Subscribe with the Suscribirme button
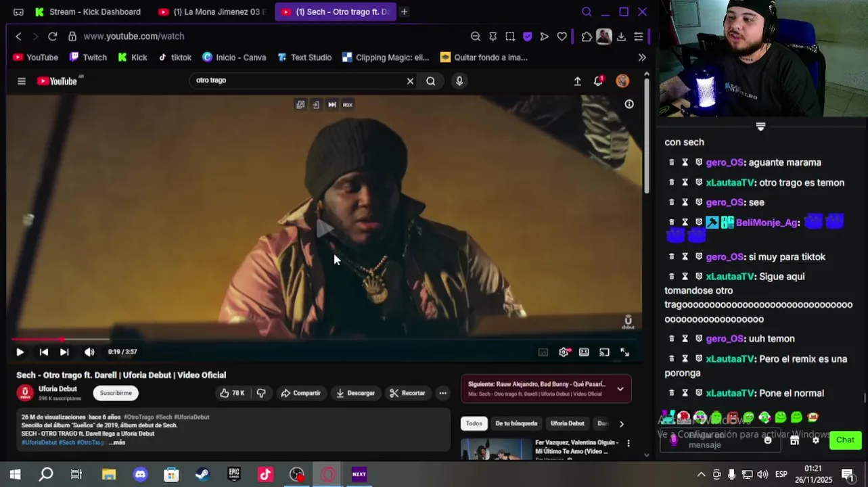The image size is (868, 487). pyautogui.click(x=116, y=393)
